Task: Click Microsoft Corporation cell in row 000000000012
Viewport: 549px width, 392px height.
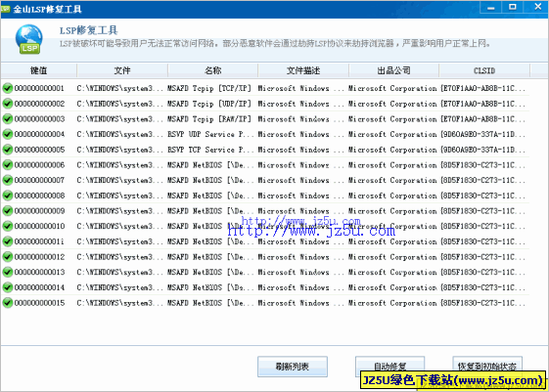Action: 392,257
